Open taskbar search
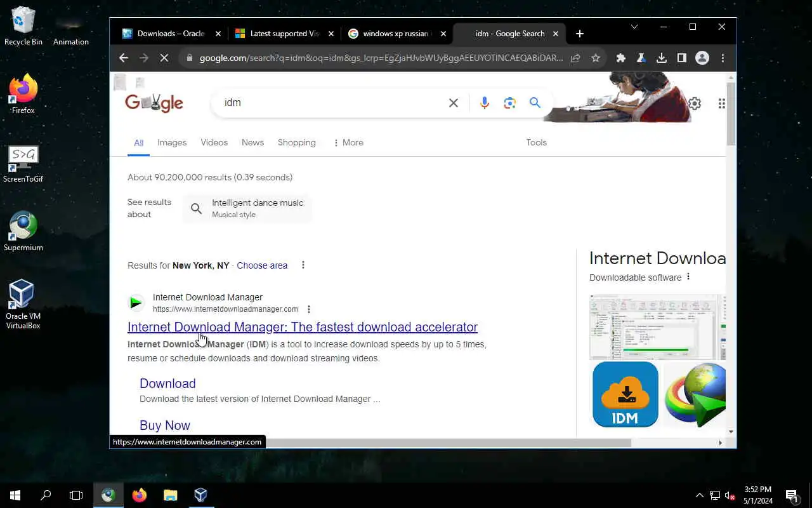Viewport: 812px width, 508px height. tap(46, 495)
